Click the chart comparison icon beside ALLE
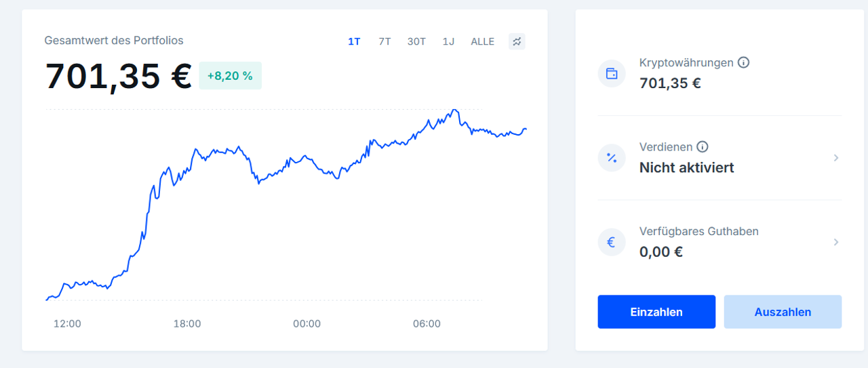 click(x=517, y=41)
